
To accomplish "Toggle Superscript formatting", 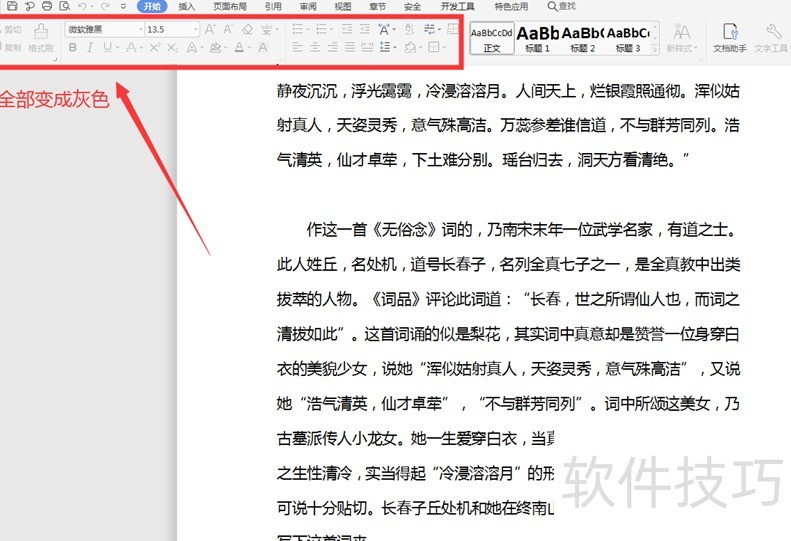I will coord(155,47).
